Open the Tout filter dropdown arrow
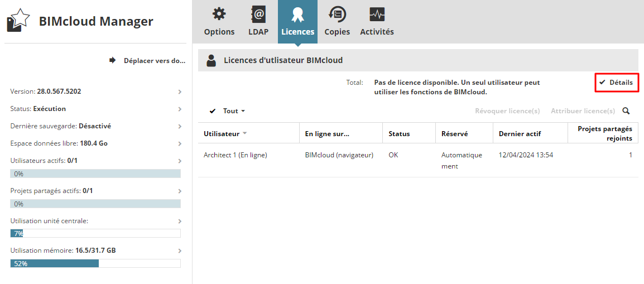 click(243, 111)
